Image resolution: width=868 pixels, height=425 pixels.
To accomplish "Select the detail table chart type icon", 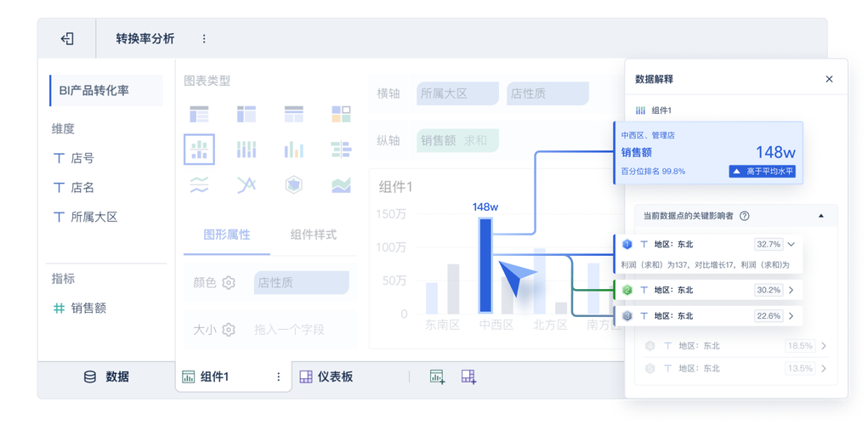I will click(294, 114).
